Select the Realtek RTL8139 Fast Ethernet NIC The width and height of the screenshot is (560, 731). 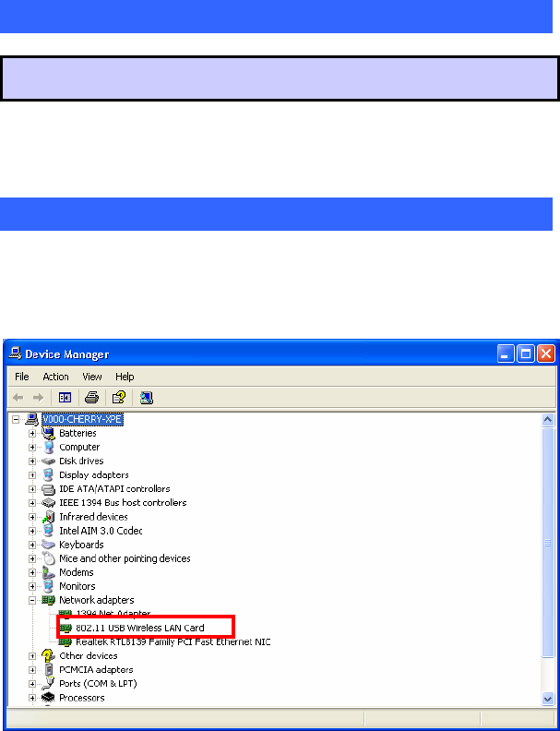click(x=173, y=641)
